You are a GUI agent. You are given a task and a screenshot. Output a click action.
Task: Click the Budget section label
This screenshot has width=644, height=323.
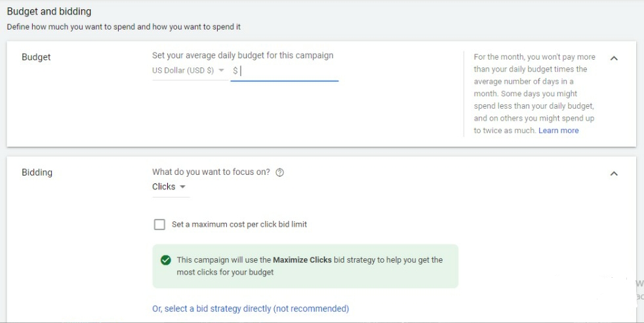click(x=36, y=57)
